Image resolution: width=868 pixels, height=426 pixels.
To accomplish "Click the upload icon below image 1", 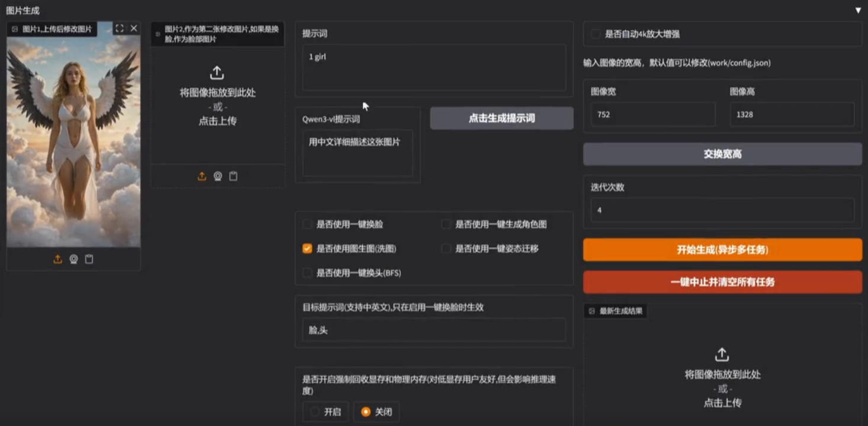I will [x=57, y=259].
